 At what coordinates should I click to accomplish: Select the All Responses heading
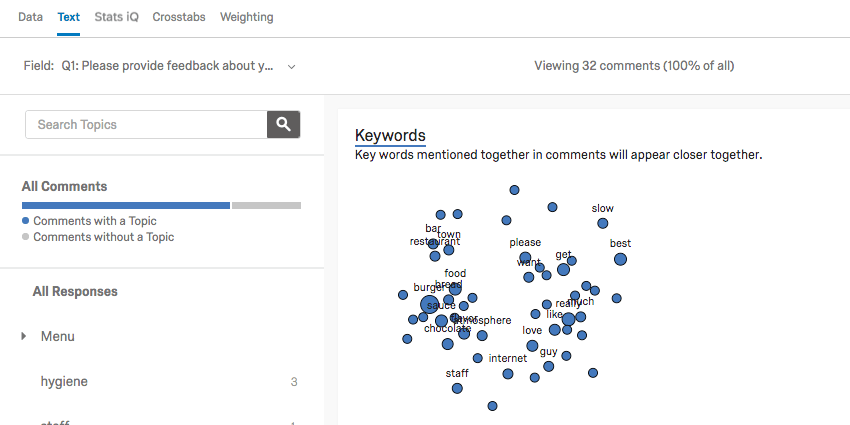pyautogui.click(x=75, y=292)
